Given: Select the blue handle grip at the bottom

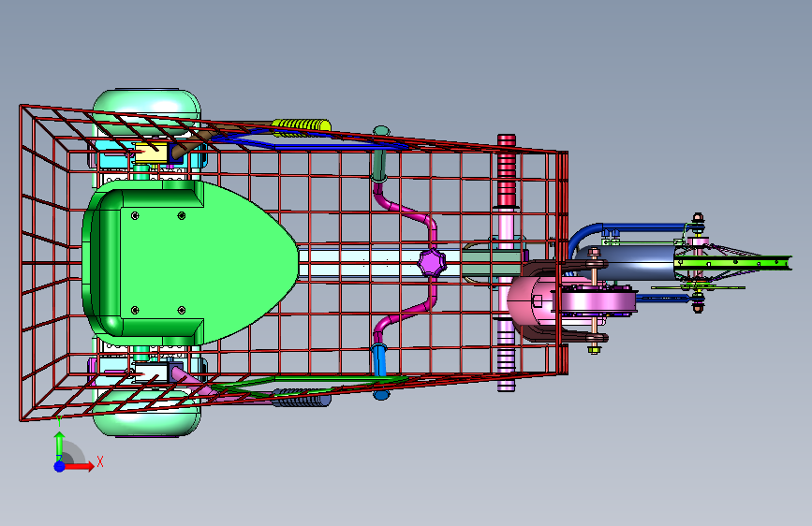Looking at the screenshot, I should (x=379, y=372).
